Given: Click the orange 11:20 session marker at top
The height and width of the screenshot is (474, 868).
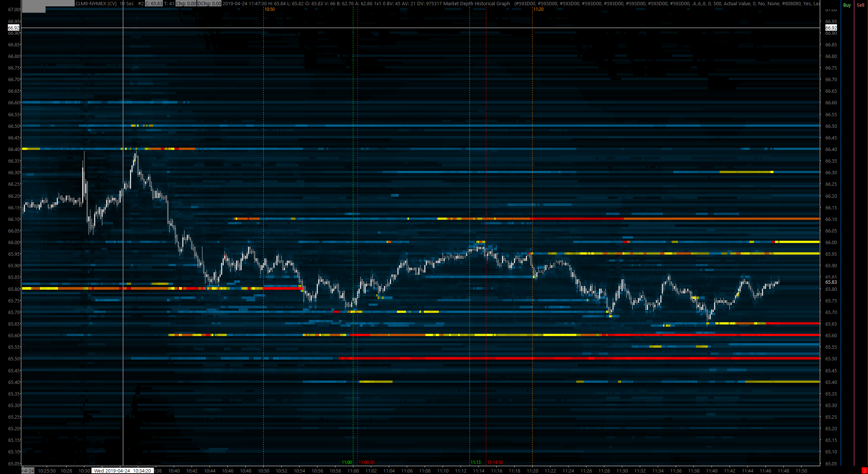Looking at the screenshot, I should coord(538,9).
